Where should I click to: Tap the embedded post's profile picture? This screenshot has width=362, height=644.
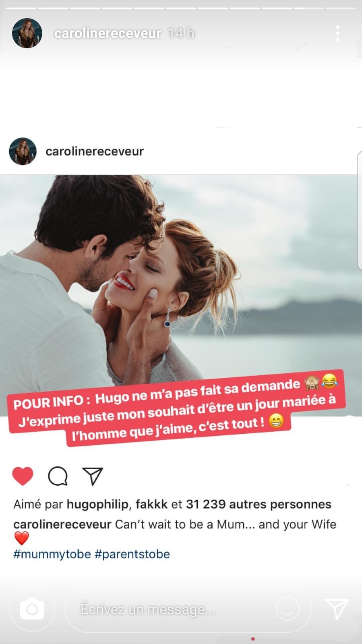pos(23,151)
